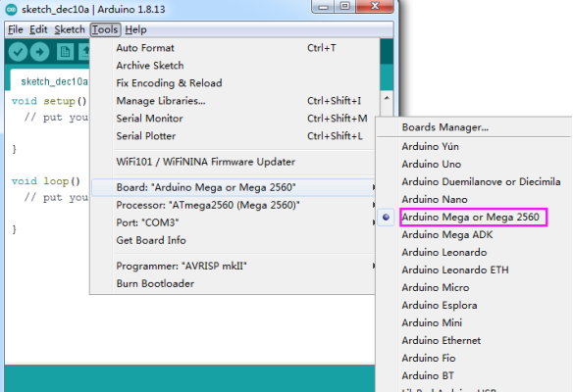The height and width of the screenshot is (392, 573).
Task: Switch to the sketch_dec10a tab
Action: (x=54, y=81)
